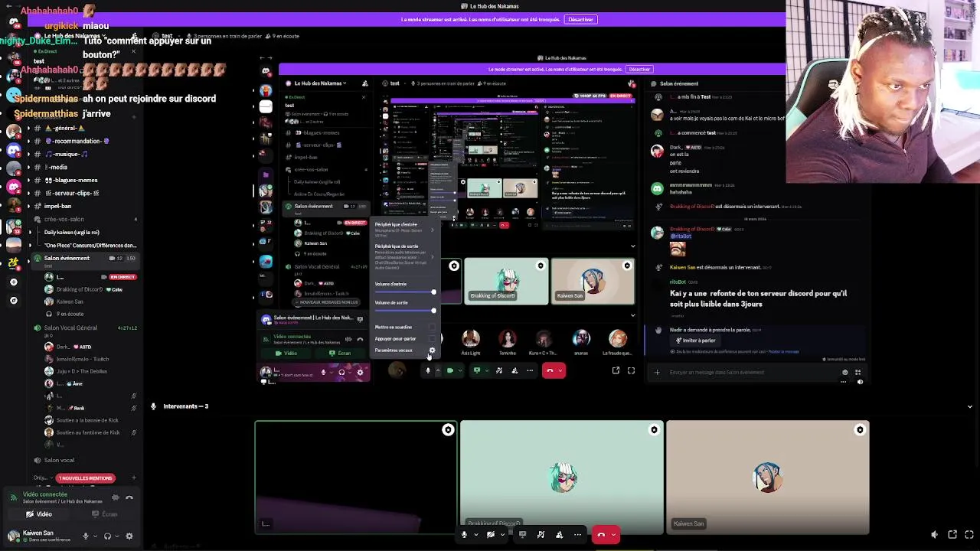Open the Périphérique d'entrée submenu
The height and width of the screenshot is (551, 980).
[404, 230]
